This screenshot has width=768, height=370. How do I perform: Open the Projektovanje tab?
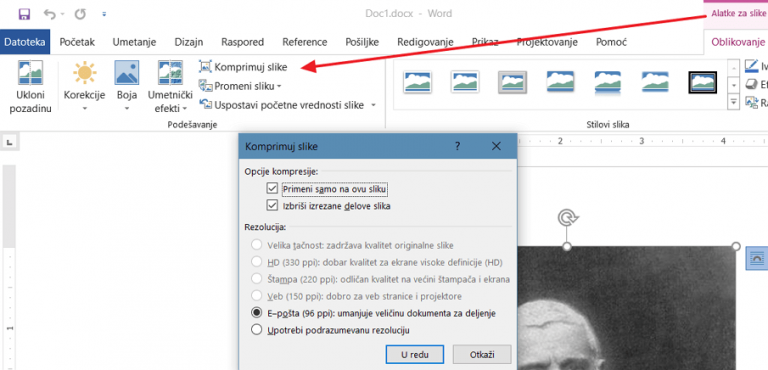(x=547, y=42)
